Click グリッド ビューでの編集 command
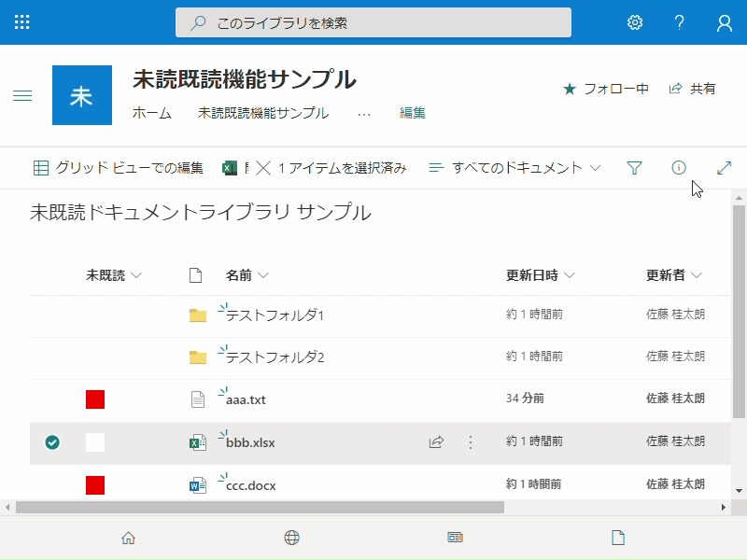This screenshot has height=560, width=747. click(119, 168)
